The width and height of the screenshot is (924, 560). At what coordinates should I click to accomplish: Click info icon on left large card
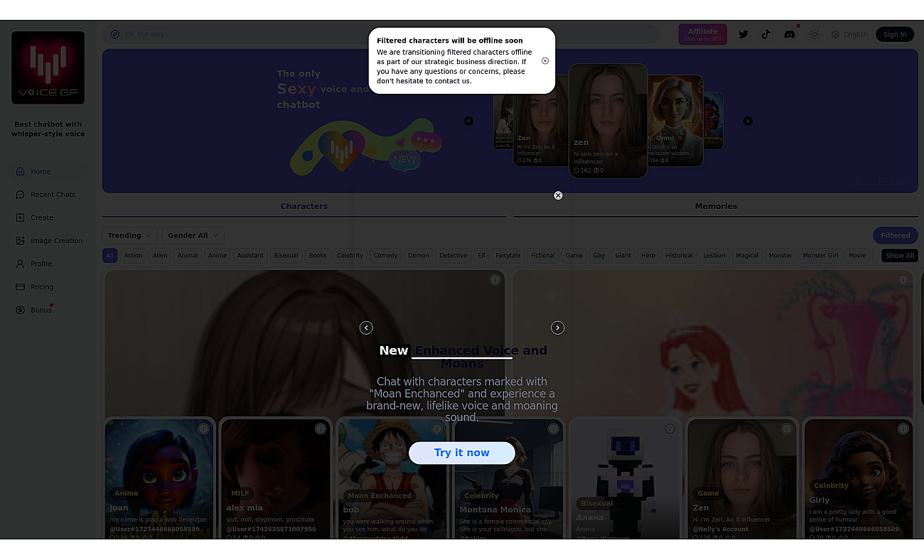pos(495,280)
